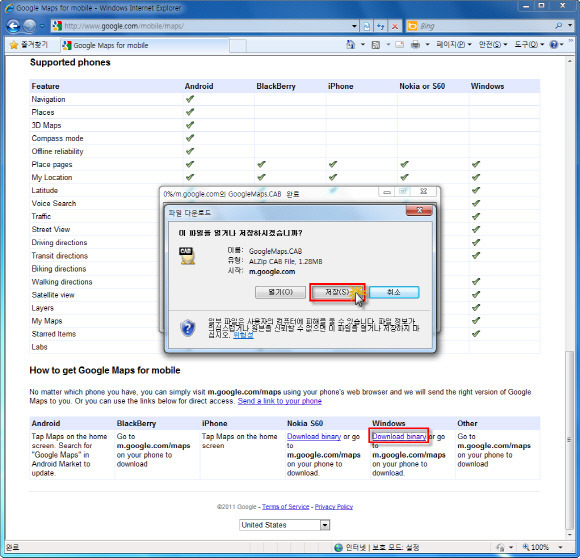Open the search provider dropdown arrow

click(x=570, y=26)
